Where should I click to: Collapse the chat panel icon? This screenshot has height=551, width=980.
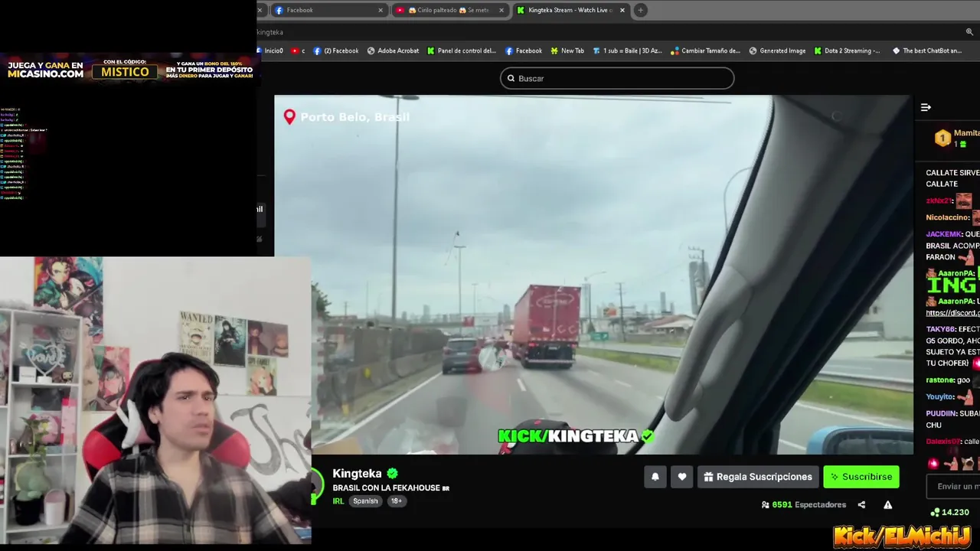(x=926, y=107)
